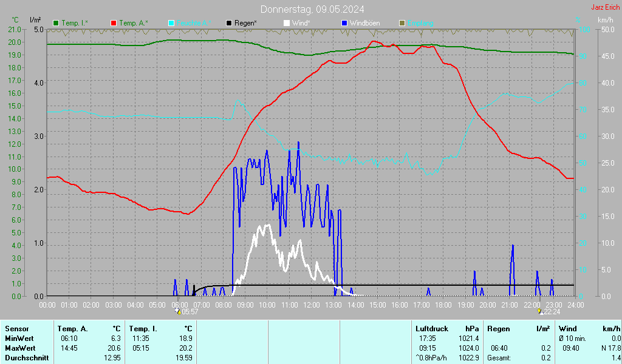Select the 'Empfang' legend label
This screenshot has height=364, width=622.
click(x=420, y=24)
